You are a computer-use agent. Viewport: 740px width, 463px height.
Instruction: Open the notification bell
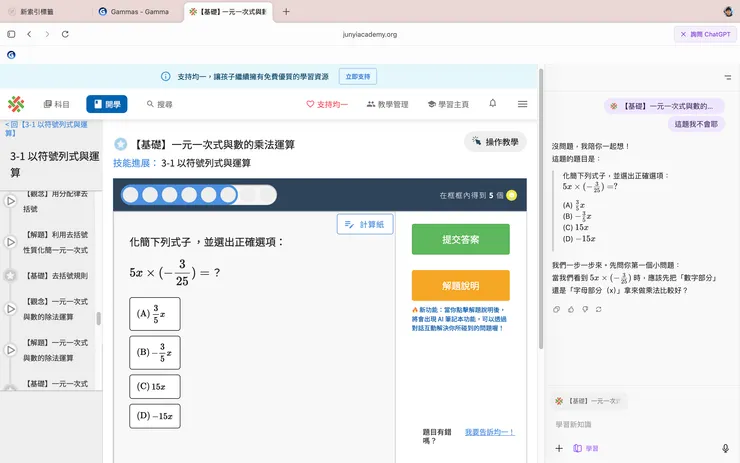point(493,103)
